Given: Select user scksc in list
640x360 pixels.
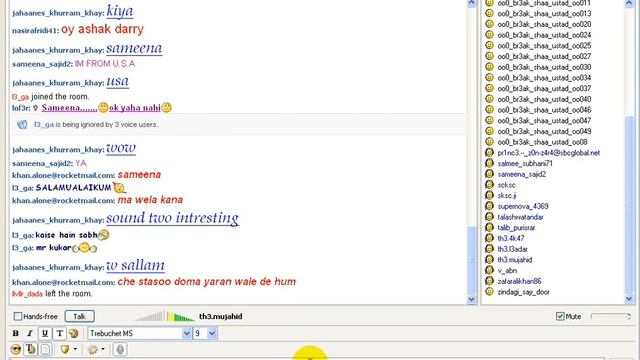Looking at the screenshot, I should pyautogui.click(x=507, y=185).
